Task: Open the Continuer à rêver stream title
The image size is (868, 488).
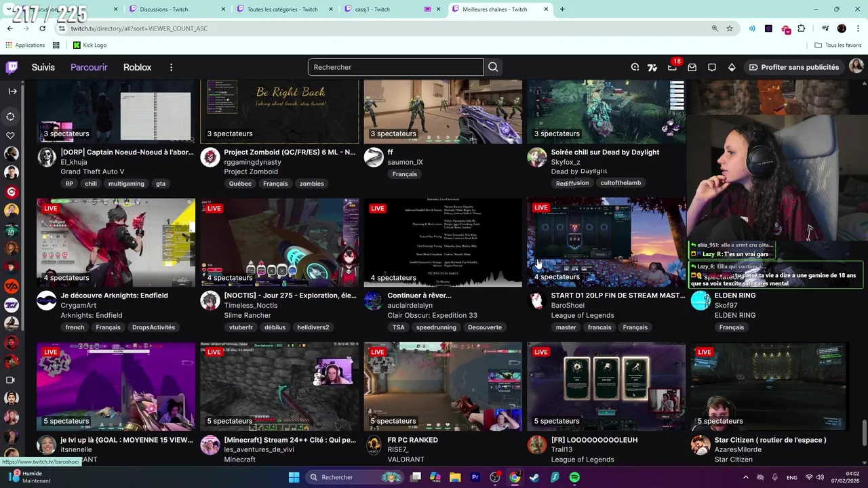Action: (x=419, y=296)
